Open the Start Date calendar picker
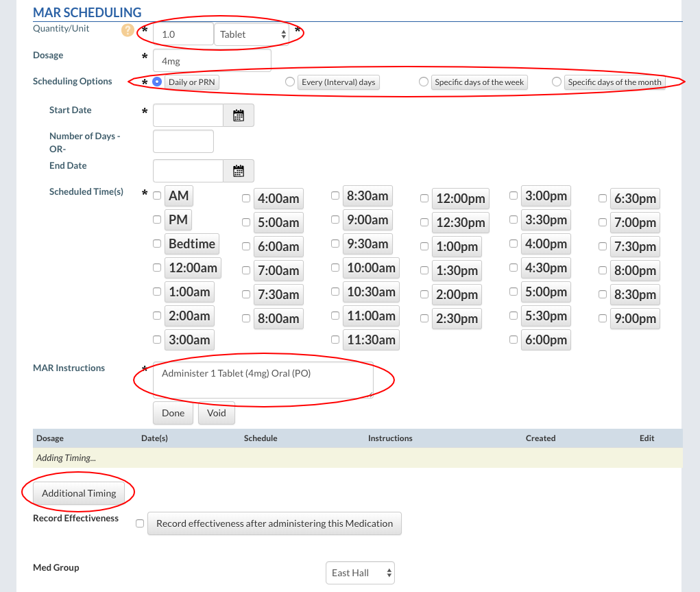700x592 pixels. coord(239,115)
